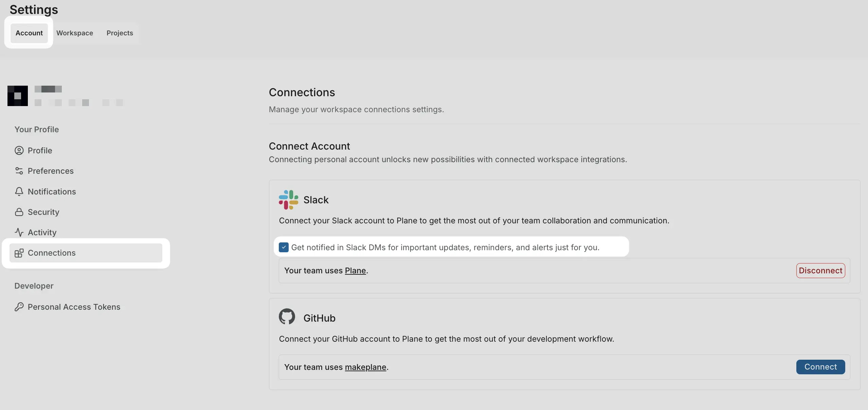
Task: Disconnect the Slack connection
Action: (820, 270)
